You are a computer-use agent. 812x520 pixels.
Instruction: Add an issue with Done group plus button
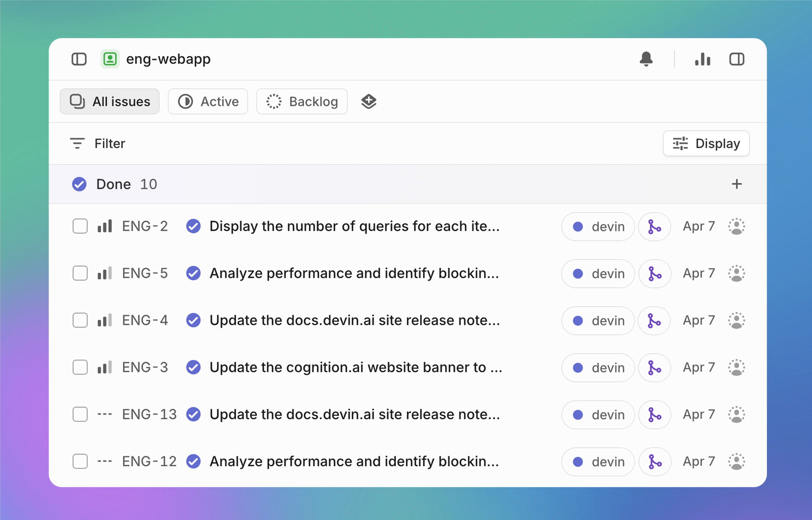(736, 184)
